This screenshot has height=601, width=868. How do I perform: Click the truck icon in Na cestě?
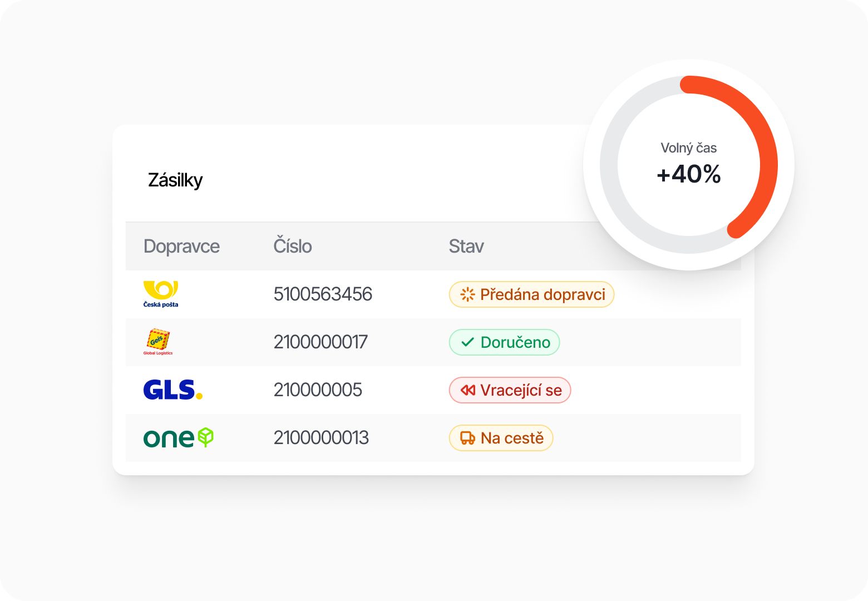[467, 438]
